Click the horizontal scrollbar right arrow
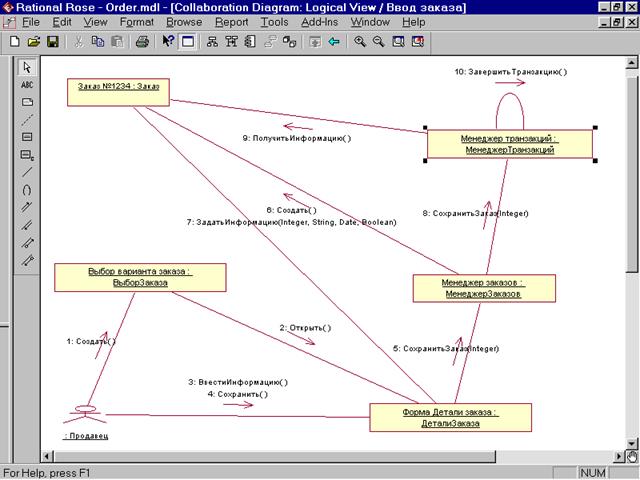 (620, 456)
